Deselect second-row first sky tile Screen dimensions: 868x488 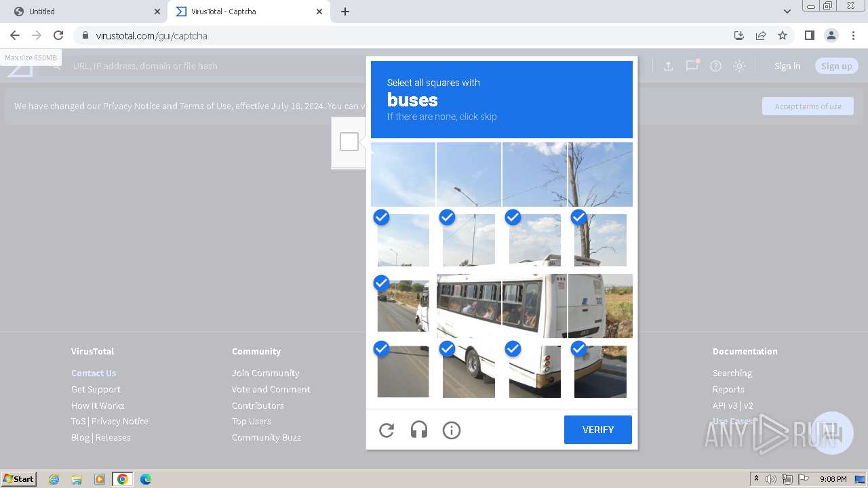tap(403, 240)
